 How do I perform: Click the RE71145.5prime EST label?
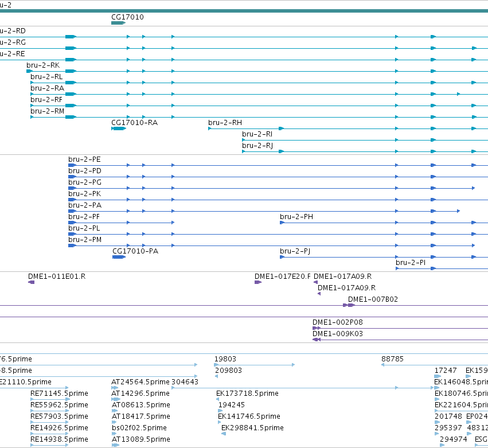[59, 394]
